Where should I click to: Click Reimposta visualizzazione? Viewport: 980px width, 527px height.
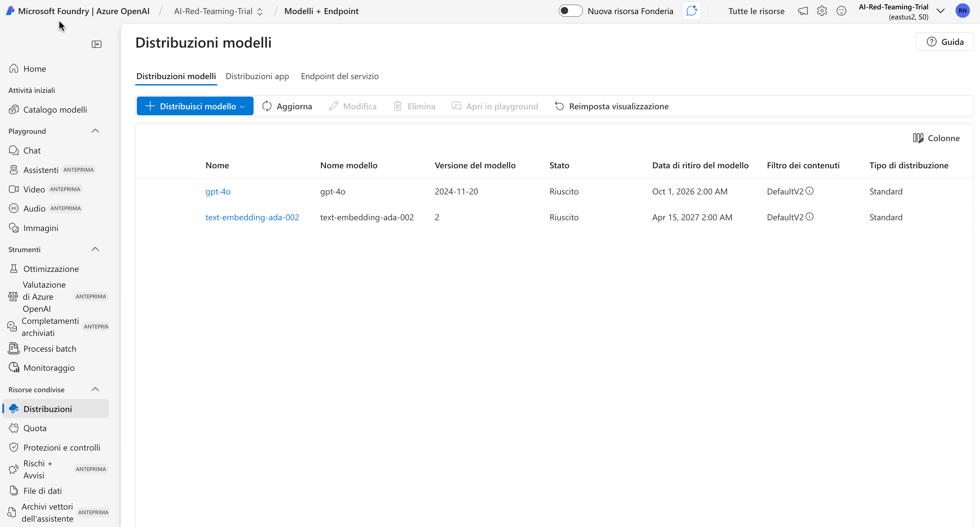(x=612, y=106)
